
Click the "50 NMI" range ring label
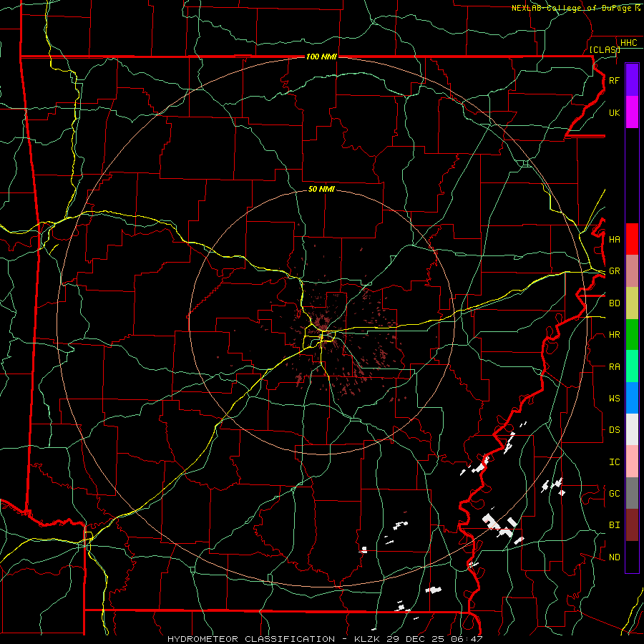click(321, 189)
